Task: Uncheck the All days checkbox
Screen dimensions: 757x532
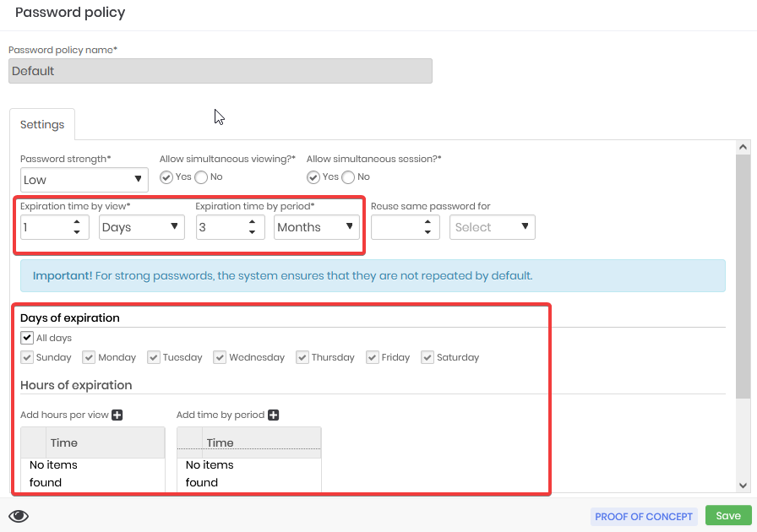Action: click(26, 338)
